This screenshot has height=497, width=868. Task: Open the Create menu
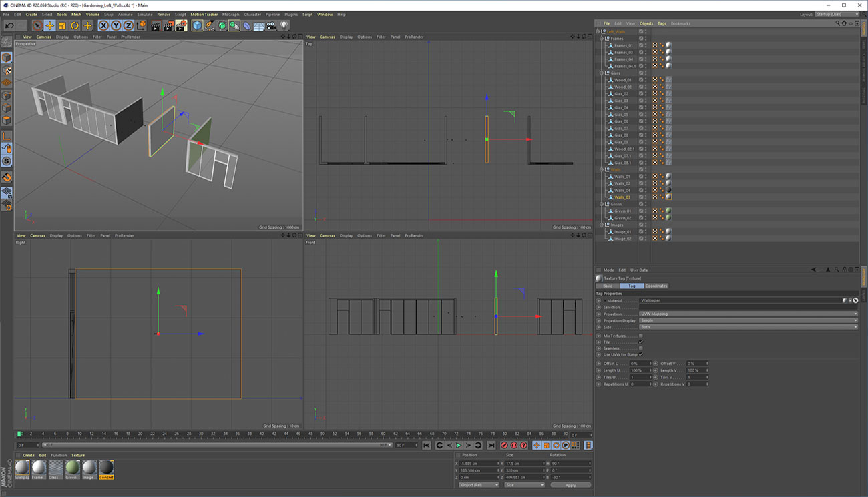31,14
